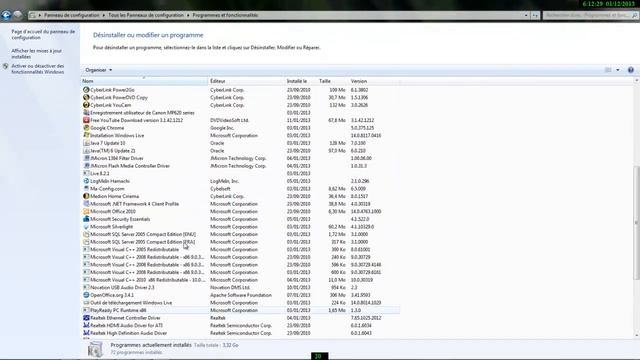This screenshot has width=640, height=360.
Task: Go back with the Back arrow
Action: (6, 15)
